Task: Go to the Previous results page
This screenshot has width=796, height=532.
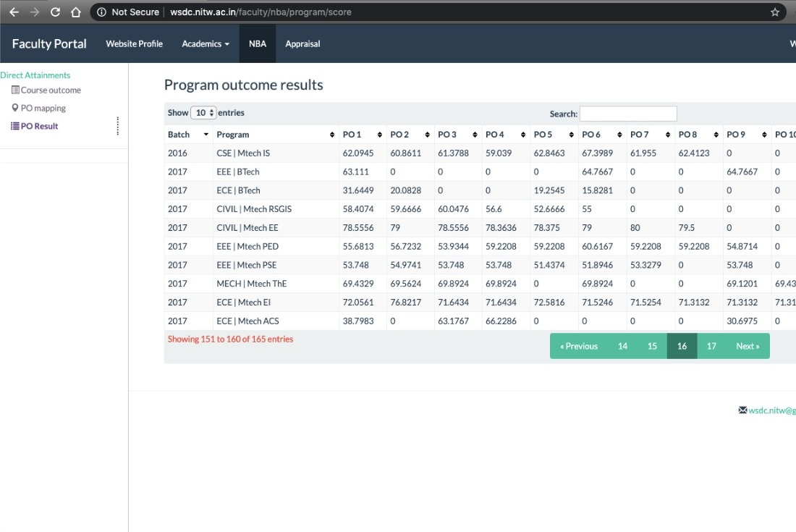Action: 579,346
